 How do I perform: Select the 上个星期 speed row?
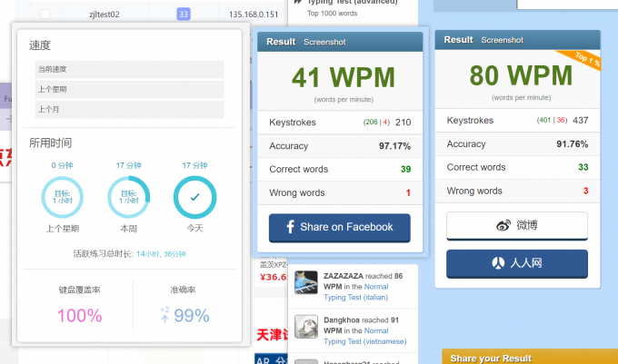(129, 89)
